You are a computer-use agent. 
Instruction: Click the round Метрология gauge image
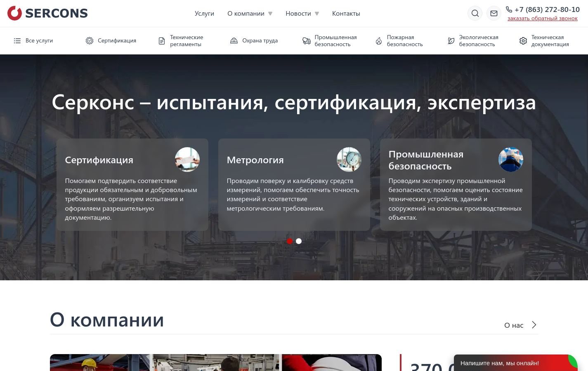pyautogui.click(x=349, y=160)
